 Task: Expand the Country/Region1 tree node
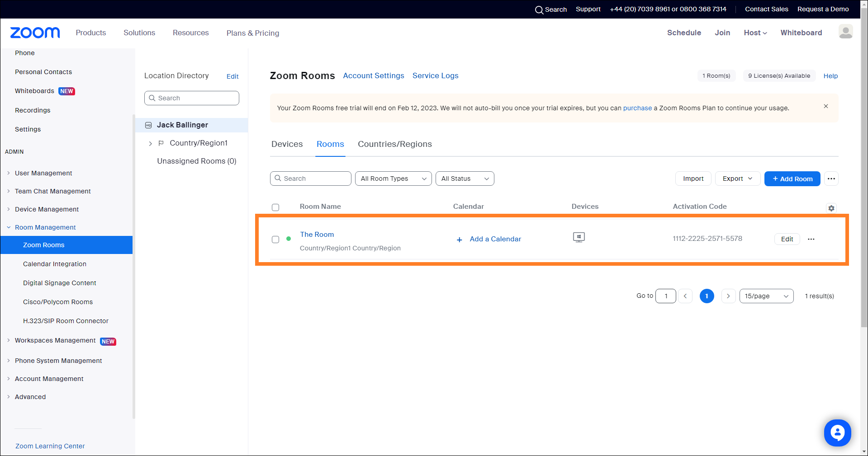151,143
